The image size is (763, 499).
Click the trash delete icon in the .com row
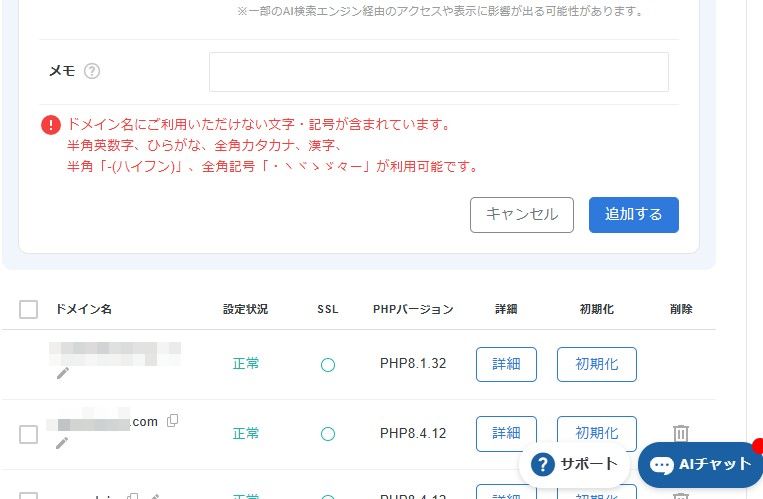coord(681,433)
